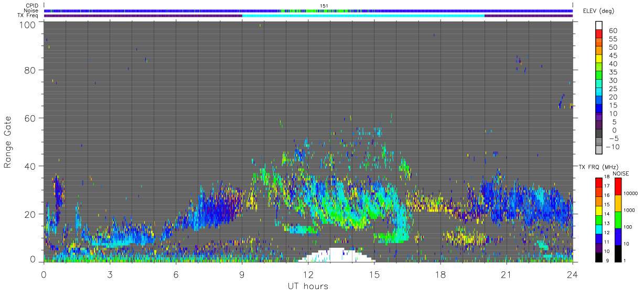Pick the green 100–1000 swatch in NOISE bar
The width and height of the screenshot is (644, 297).
click(x=618, y=219)
